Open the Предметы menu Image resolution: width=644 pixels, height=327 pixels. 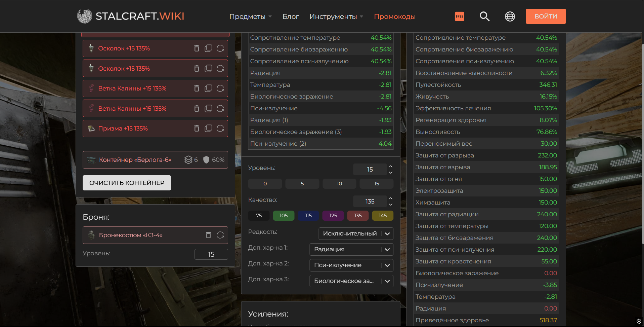[250, 16]
